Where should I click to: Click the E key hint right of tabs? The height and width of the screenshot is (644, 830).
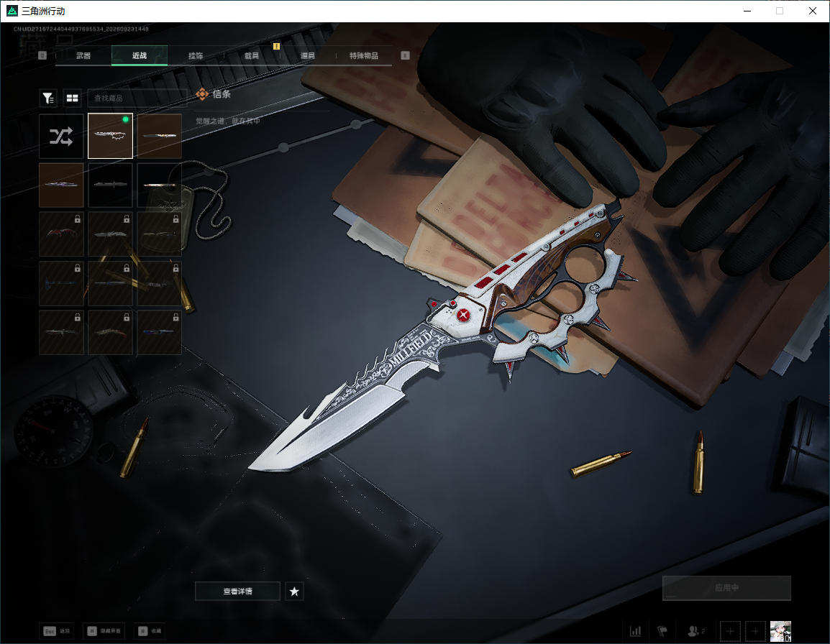(x=405, y=55)
